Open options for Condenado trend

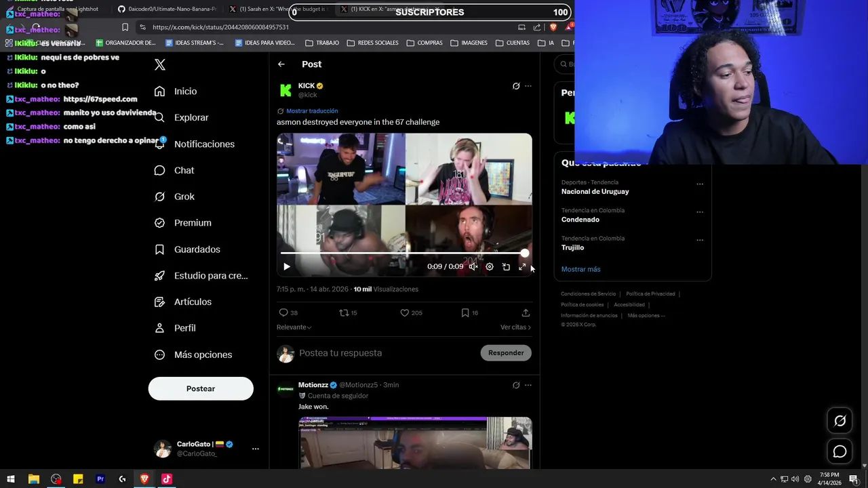click(x=700, y=212)
